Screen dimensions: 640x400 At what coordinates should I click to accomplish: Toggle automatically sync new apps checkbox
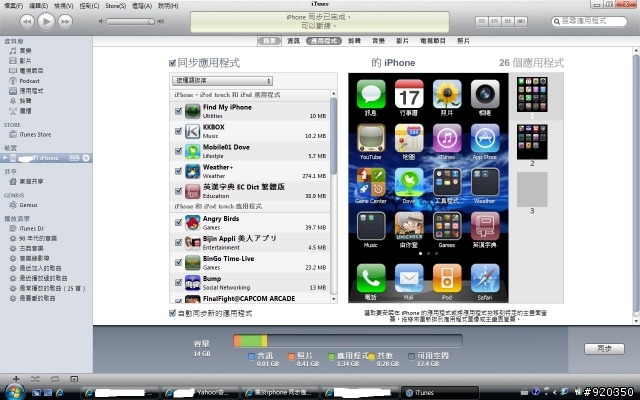tap(172, 313)
